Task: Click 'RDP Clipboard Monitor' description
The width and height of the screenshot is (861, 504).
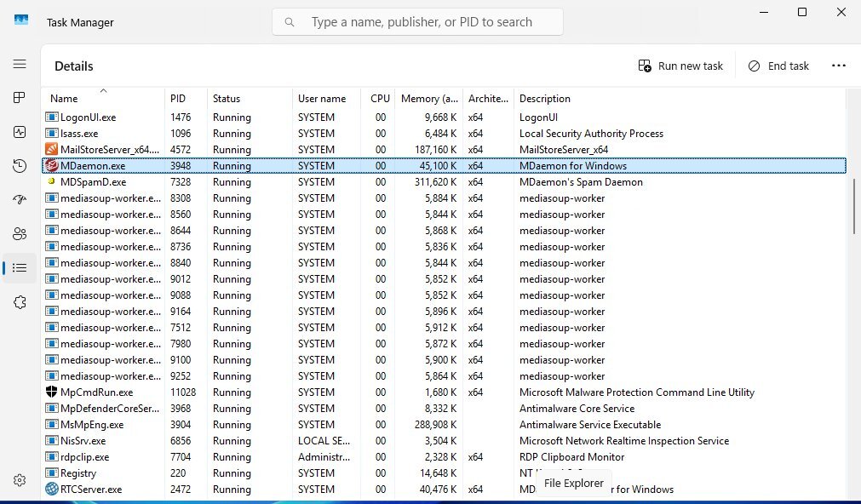Action: click(571, 457)
